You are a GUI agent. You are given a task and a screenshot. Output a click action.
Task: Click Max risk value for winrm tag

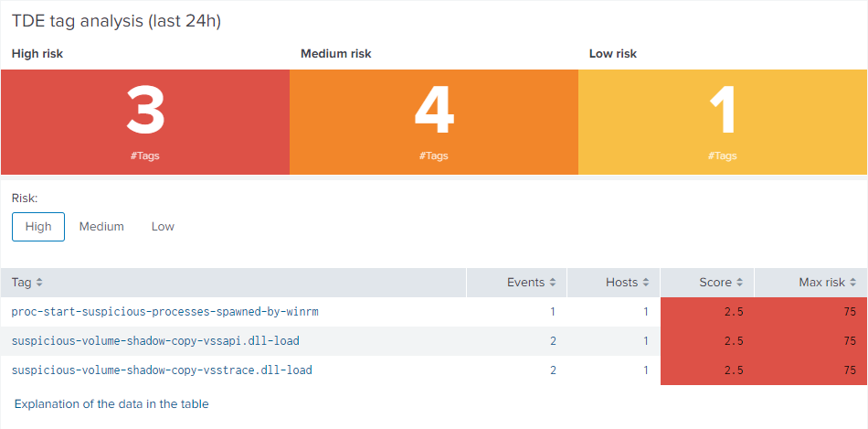tap(849, 312)
